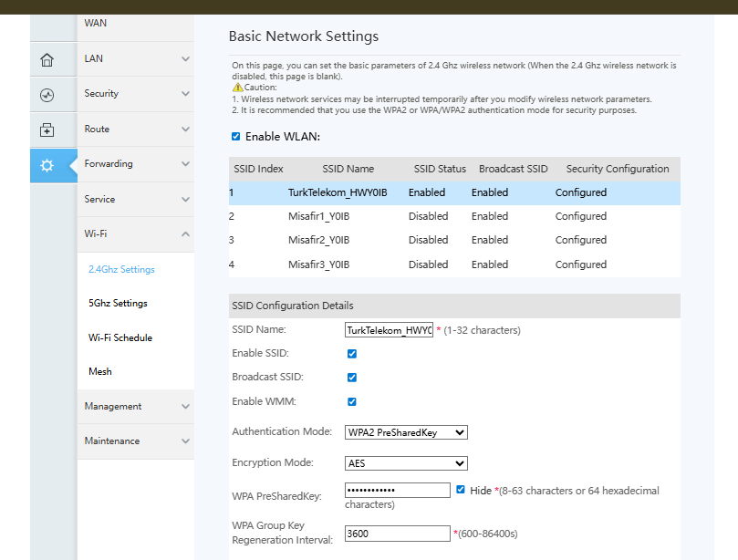This screenshot has height=560, width=738.
Task: Open the maintenance first-aid kit icon
Action: click(47, 130)
